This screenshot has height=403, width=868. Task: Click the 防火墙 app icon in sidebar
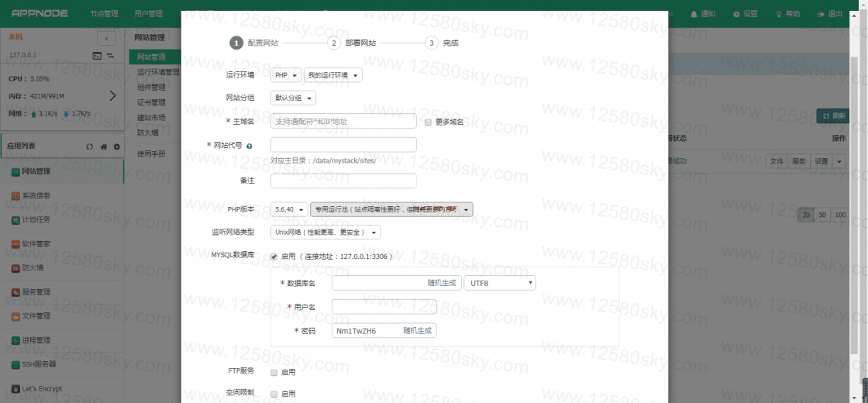coord(16,268)
